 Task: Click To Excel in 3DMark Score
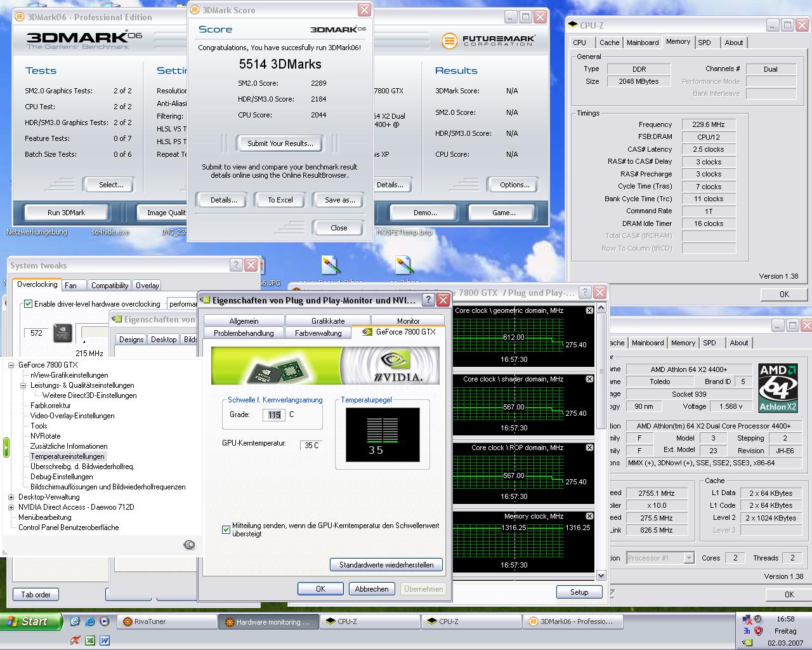280,200
